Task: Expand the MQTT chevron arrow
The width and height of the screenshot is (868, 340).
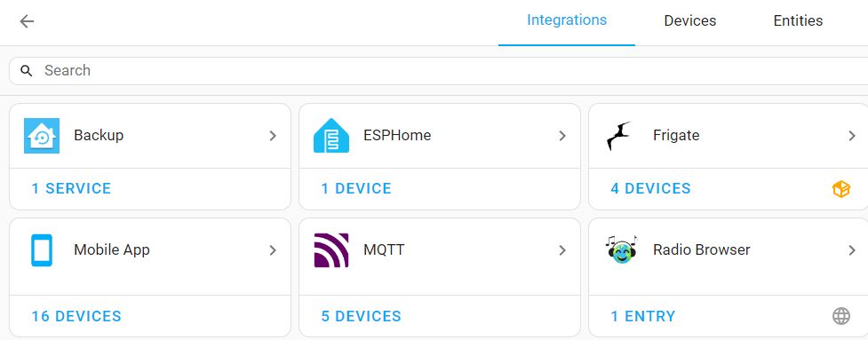Action: pos(561,250)
